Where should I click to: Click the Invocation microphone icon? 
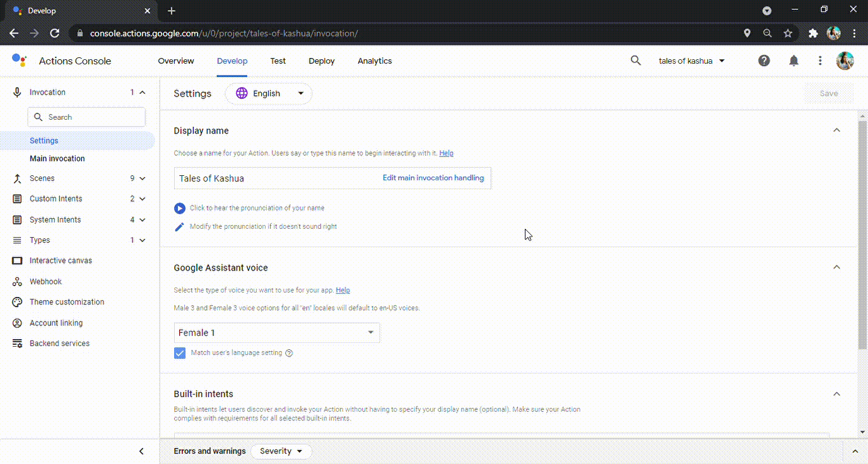pos(18,92)
